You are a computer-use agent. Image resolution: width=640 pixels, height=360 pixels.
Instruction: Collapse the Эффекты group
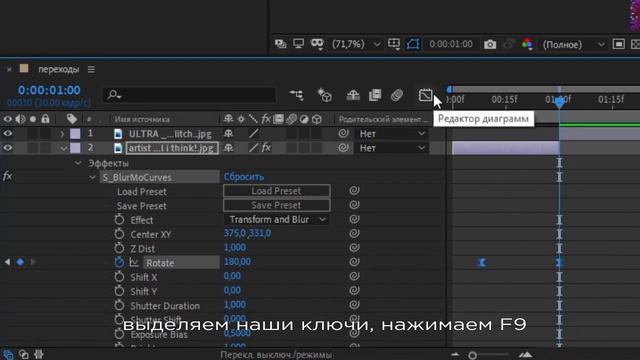coord(78,163)
